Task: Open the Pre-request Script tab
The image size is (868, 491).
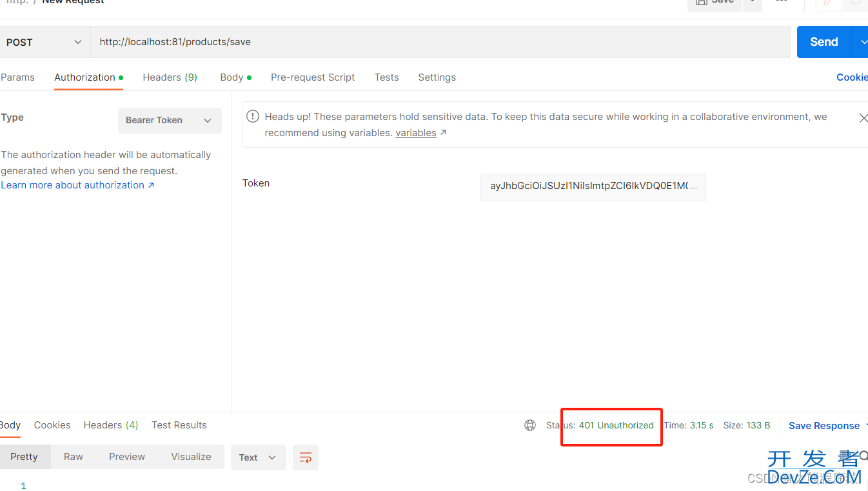Action: coord(313,77)
